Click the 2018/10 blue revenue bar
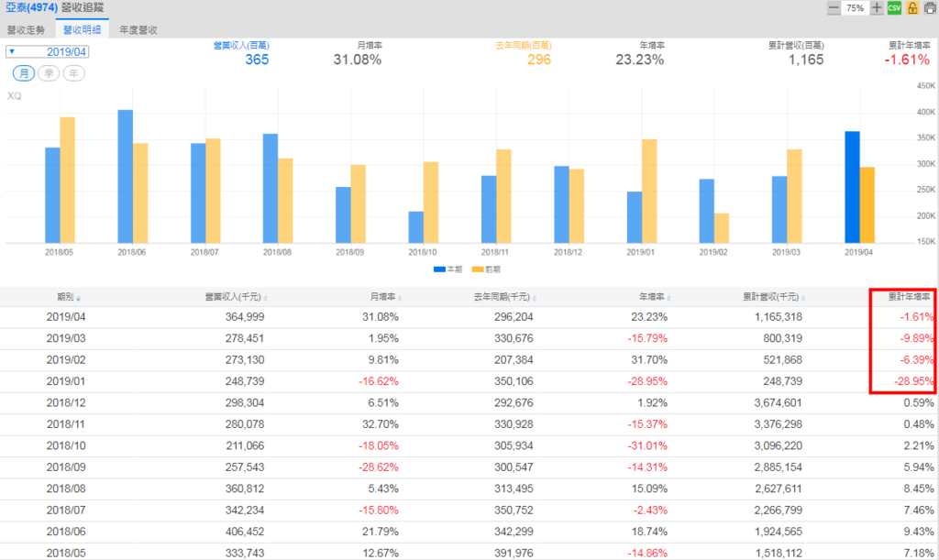The height and width of the screenshot is (560, 939). tap(415, 227)
